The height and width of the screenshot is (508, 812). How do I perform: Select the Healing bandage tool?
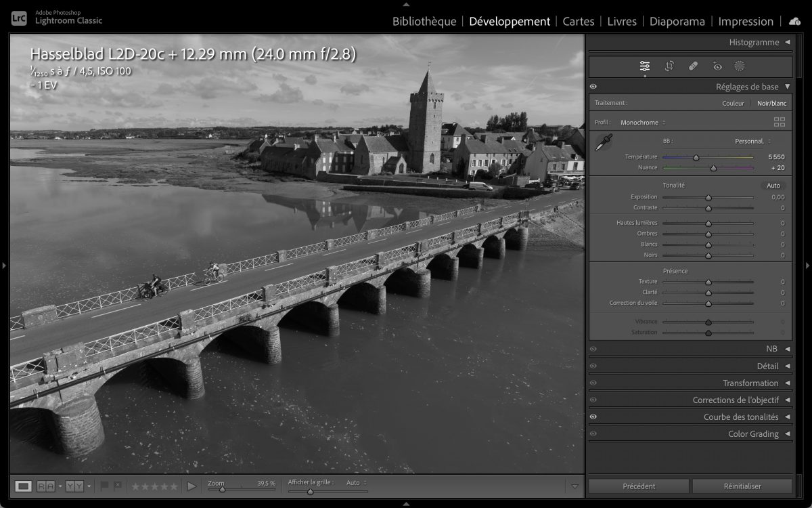pyautogui.click(x=693, y=66)
